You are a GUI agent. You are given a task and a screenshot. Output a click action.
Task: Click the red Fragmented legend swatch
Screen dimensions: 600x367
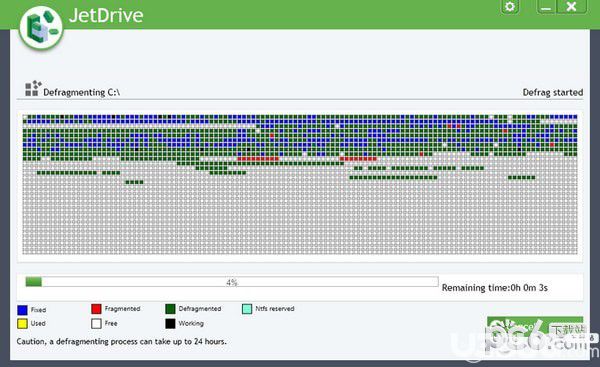[x=96, y=309]
